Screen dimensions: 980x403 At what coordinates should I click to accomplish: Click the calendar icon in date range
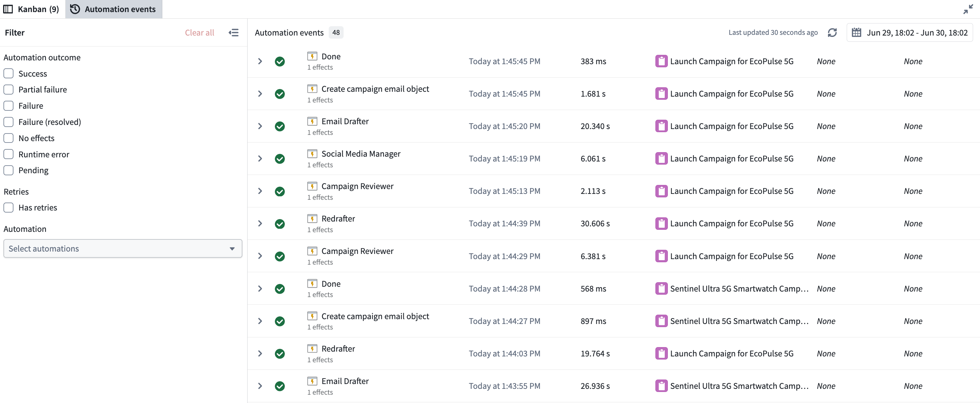coord(856,33)
